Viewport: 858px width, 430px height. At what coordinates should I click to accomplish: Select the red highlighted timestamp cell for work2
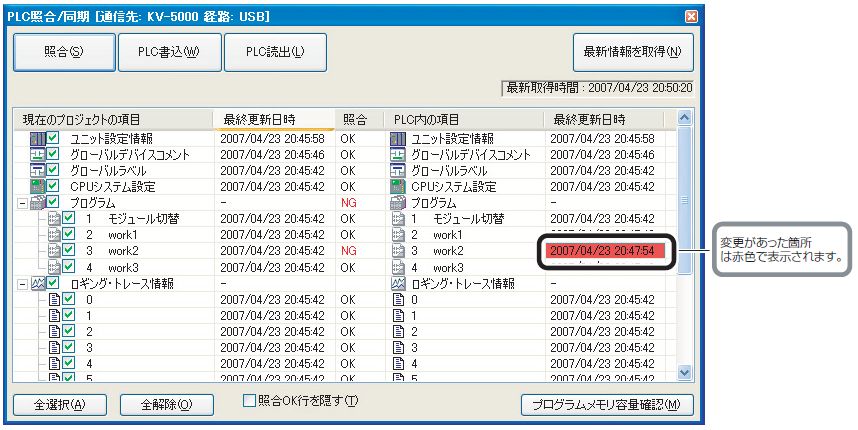coord(602,251)
